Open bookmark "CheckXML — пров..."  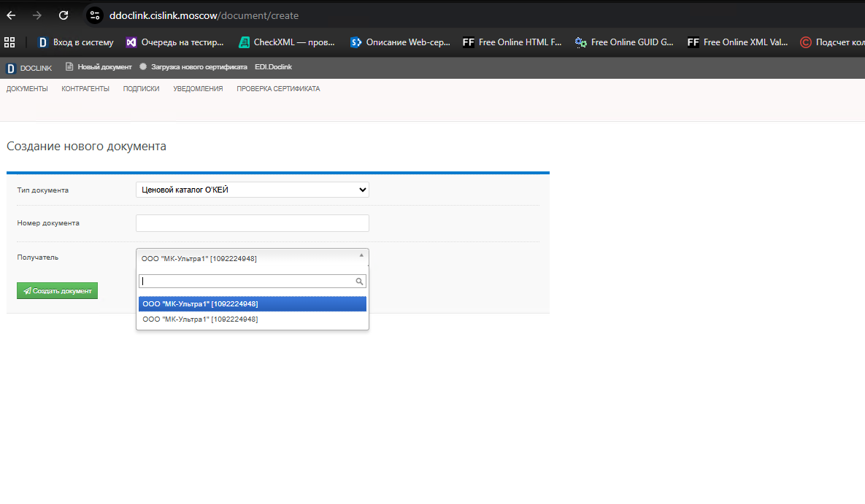pyautogui.click(x=287, y=42)
